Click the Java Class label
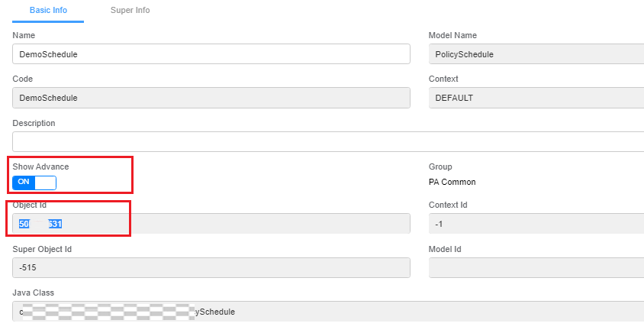Image resolution: width=644 pixels, height=333 pixels. point(34,293)
